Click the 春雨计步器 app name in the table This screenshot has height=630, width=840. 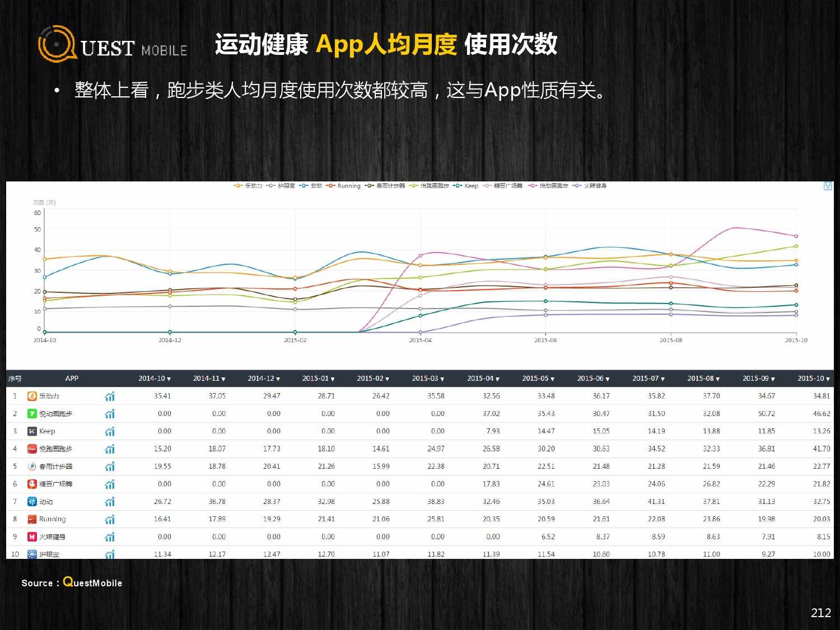(x=55, y=466)
